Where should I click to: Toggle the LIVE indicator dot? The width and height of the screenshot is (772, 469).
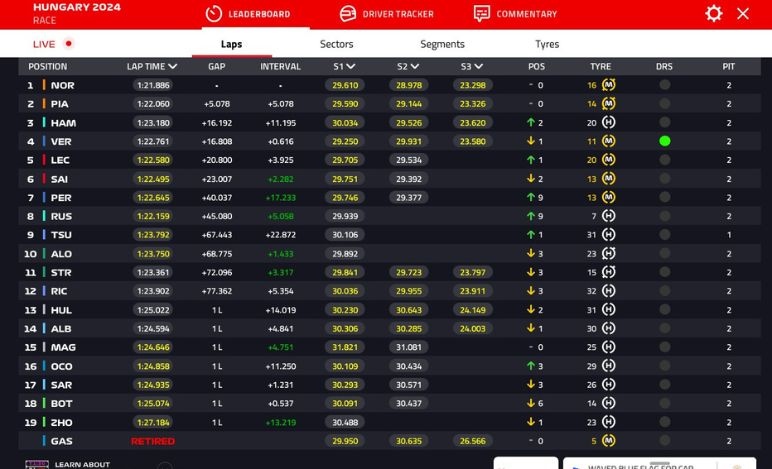coord(68,44)
